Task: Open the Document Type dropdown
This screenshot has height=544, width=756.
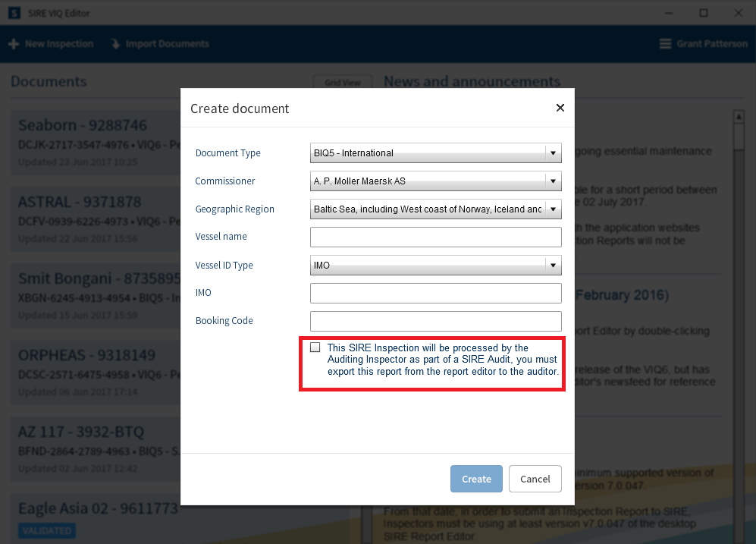Action: click(435, 153)
